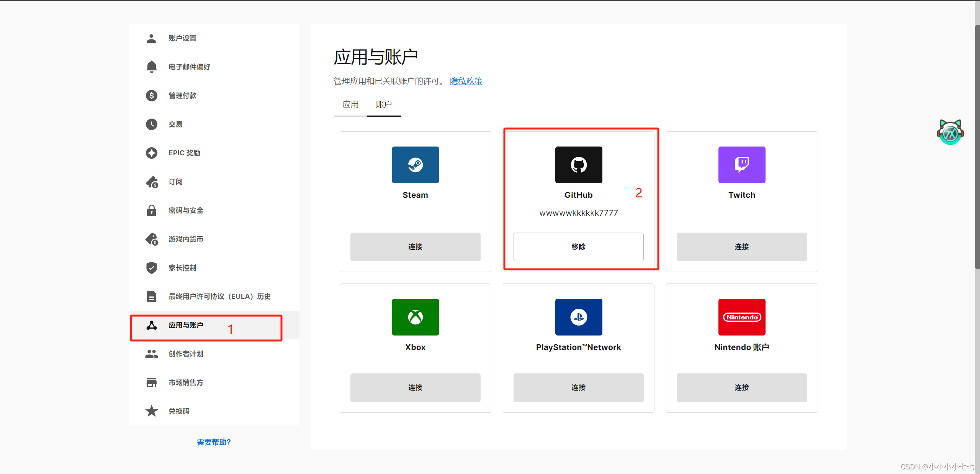Open the 隐私政策 link
Image resolution: width=980 pixels, height=474 pixels.
(x=466, y=81)
